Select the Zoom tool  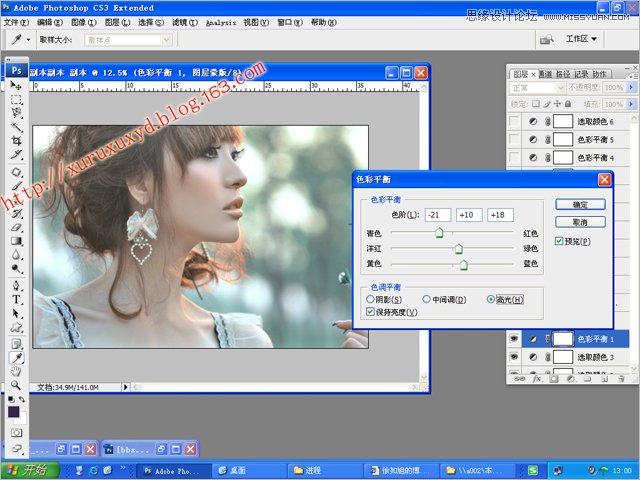[x=16, y=385]
